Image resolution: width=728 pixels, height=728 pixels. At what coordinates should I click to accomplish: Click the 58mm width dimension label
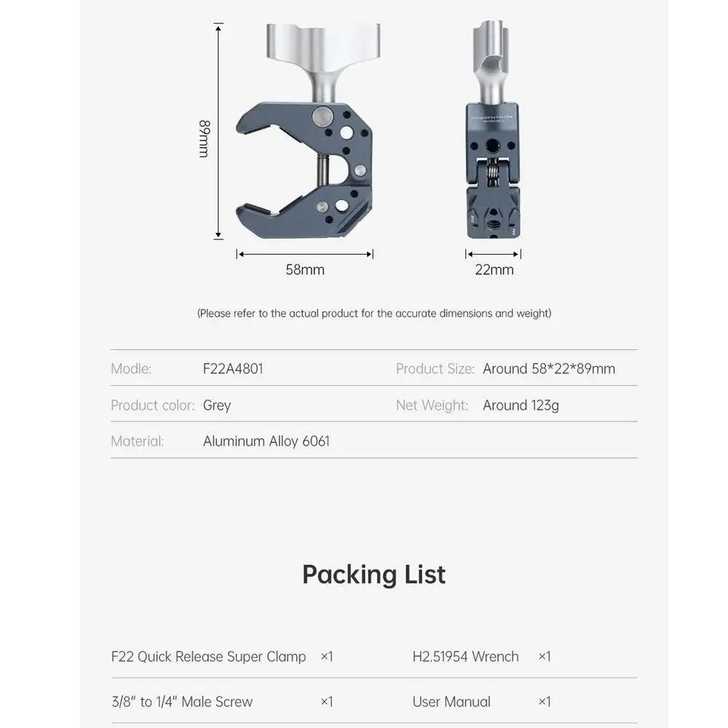(x=305, y=269)
